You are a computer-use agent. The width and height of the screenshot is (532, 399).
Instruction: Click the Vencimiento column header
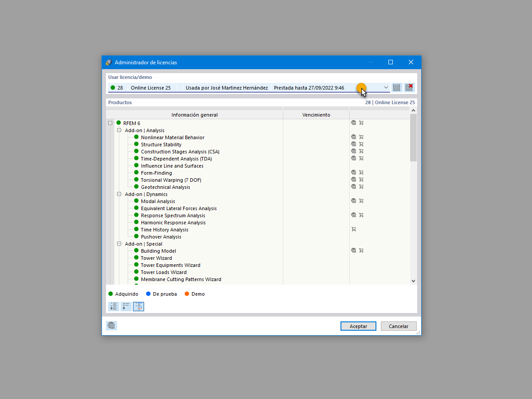click(316, 115)
